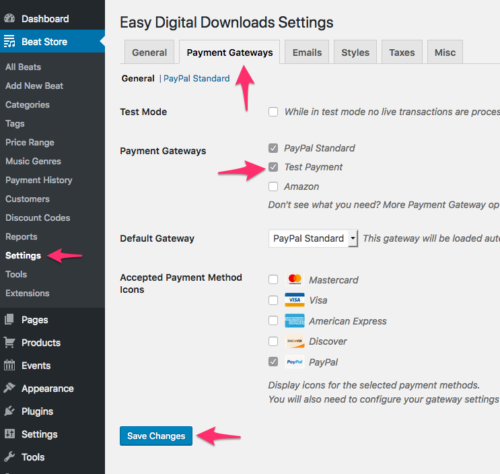The height and width of the screenshot is (474, 500).
Task: Click the Payment Gateways section label
Action: click(x=163, y=151)
